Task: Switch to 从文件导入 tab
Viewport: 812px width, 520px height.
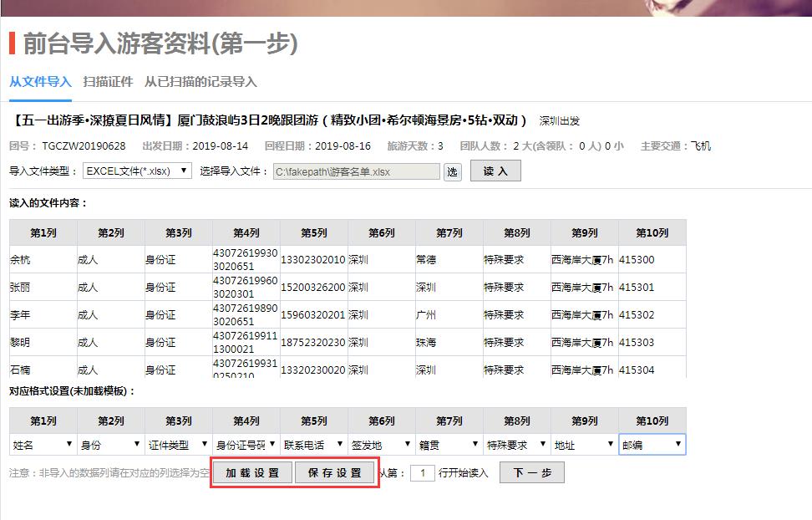Action: (40, 82)
